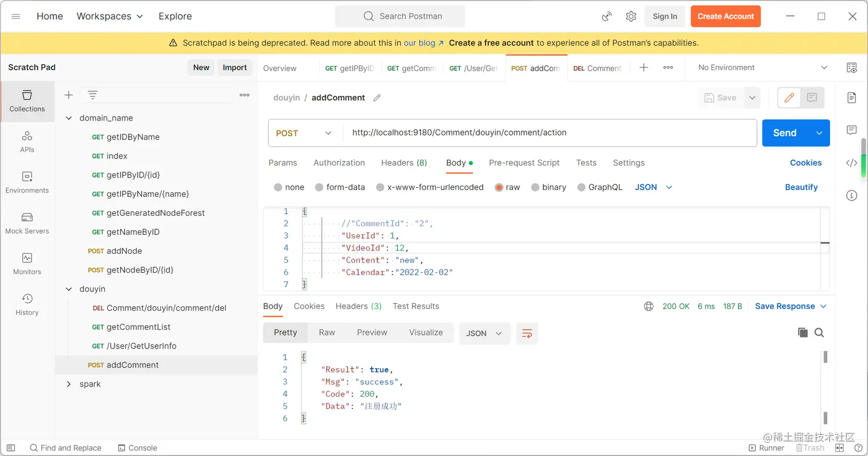The height and width of the screenshot is (456, 868).
Task: Click the request URL input field
Action: (549, 133)
